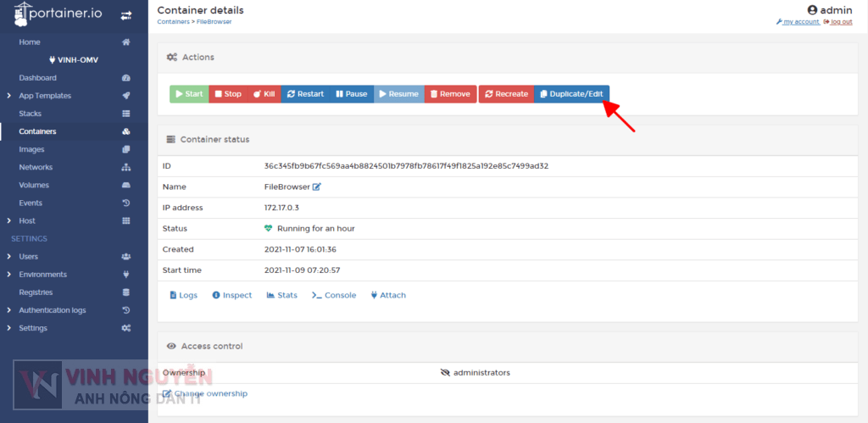
Task: Select Created date 2021-11-07 16:01:36
Action: point(301,250)
